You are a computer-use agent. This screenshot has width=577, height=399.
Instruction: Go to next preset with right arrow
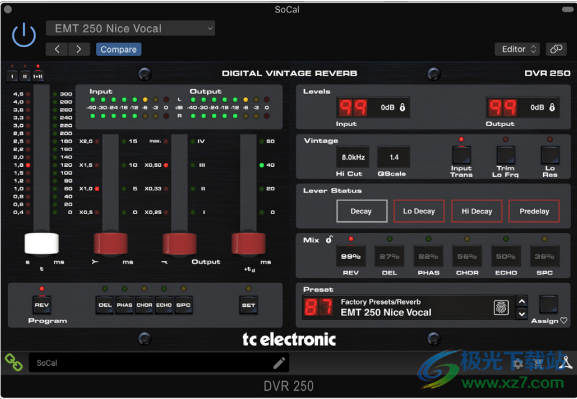(x=79, y=49)
